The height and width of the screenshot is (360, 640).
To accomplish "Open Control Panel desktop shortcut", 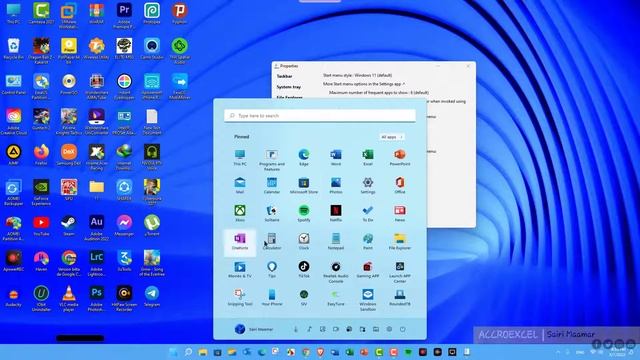I will click(13, 84).
